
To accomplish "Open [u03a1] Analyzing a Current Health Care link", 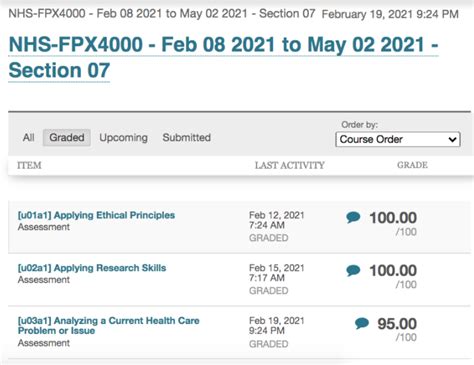I will pos(109,325).
